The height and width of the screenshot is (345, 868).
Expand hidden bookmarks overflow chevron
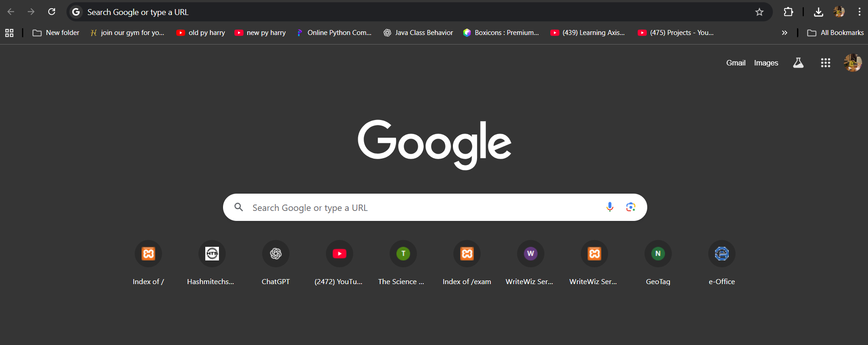point(784,33)
